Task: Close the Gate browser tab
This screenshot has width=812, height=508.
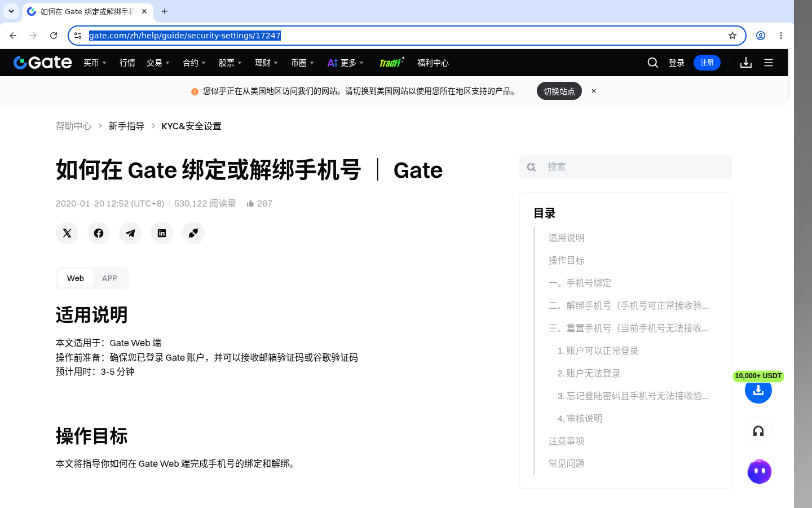Action: pyautogui.click(x=144, y=11)
